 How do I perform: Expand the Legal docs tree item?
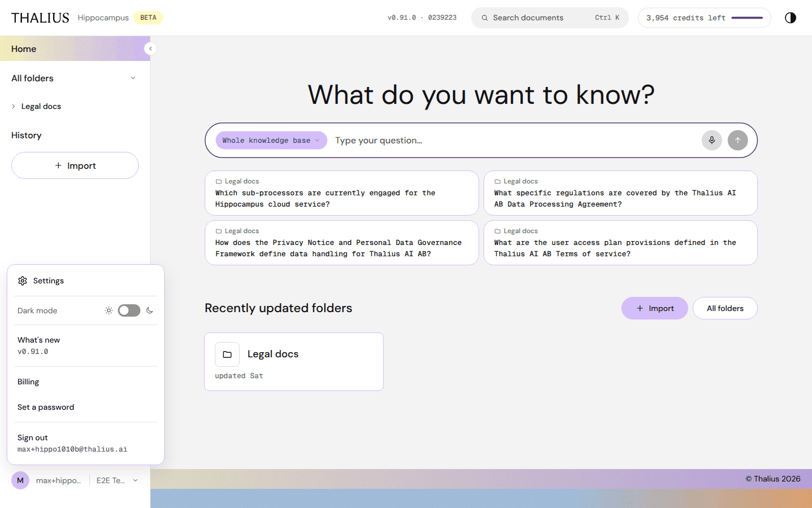point(14,106)
